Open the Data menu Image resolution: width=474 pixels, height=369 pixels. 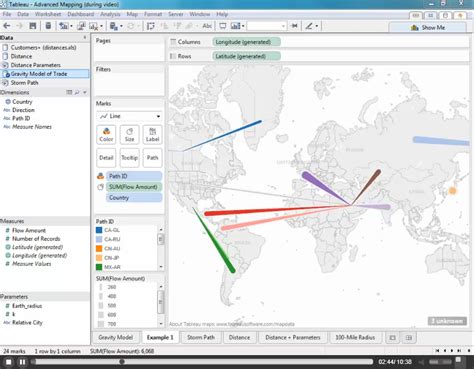(x=23, y=14)
